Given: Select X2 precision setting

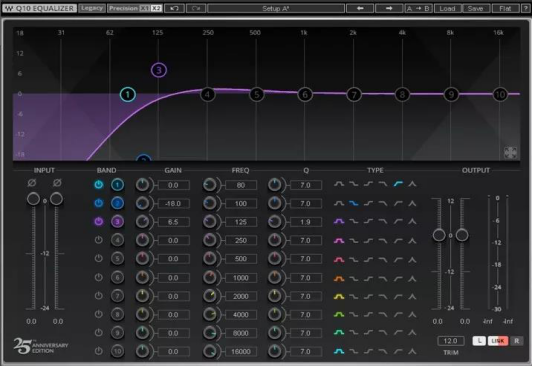Looking at the screenshot, I should pyautogui.click(x=156, y=8).
